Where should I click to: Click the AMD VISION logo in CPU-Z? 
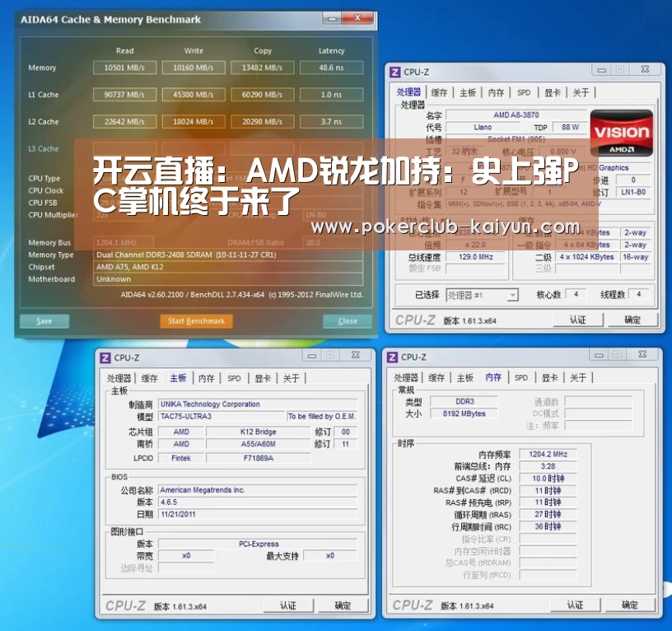tap(622, 133)
